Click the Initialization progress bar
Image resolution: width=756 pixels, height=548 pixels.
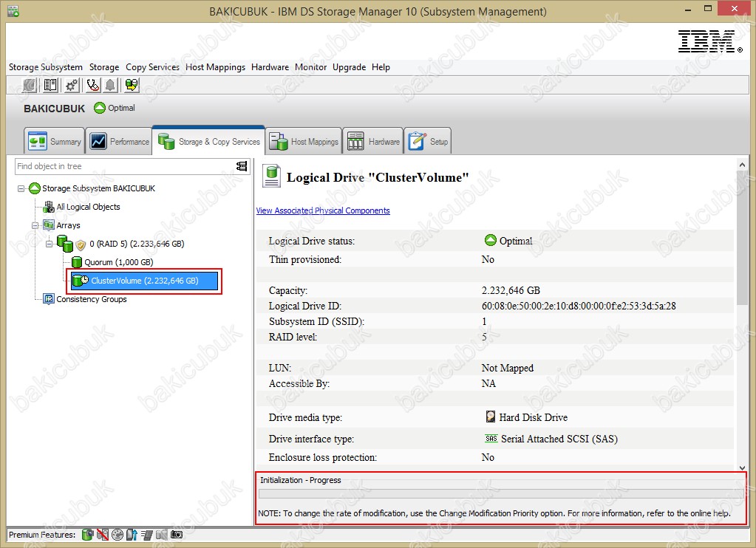pyautogui.click(x=502, y=493)
